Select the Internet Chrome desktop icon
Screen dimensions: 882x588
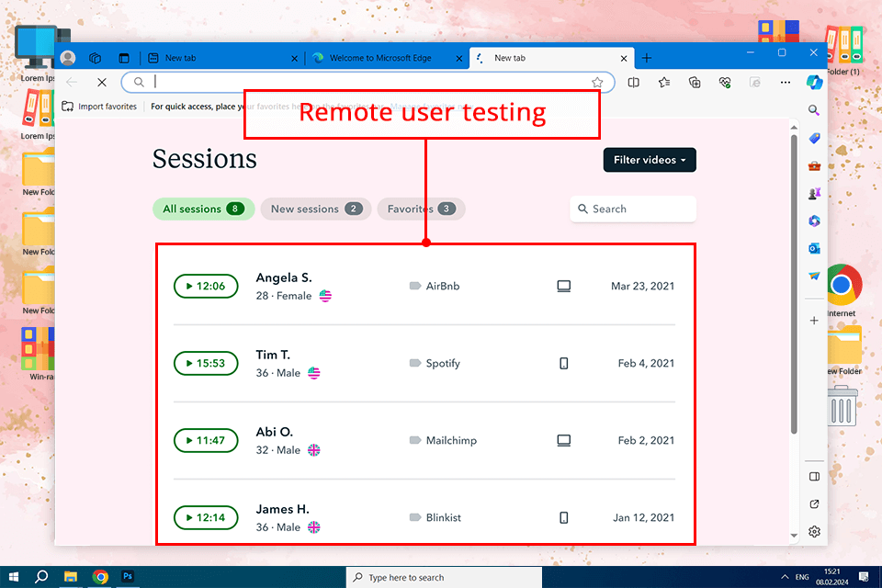point(842,290)
